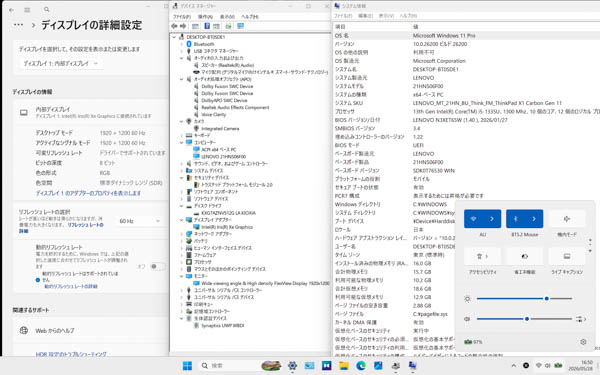The height and width of the screenshot is (375, 600).
Task: Open the HDR troubleshooting link
Action: point(71,354)
